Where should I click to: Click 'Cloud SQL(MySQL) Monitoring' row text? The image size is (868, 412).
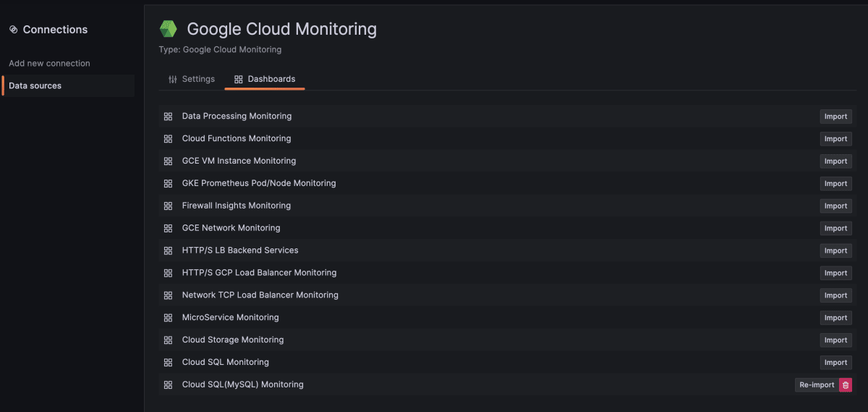point(243,384)
